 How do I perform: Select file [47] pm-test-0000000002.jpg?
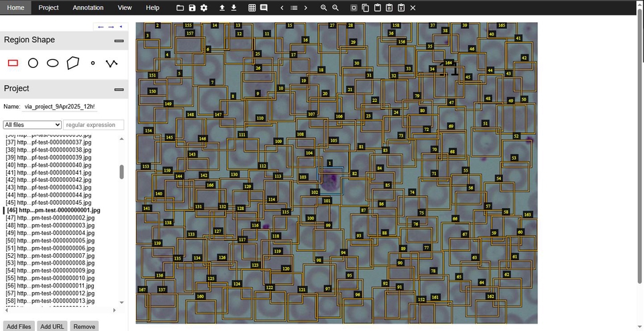click(x=50, y=218)
